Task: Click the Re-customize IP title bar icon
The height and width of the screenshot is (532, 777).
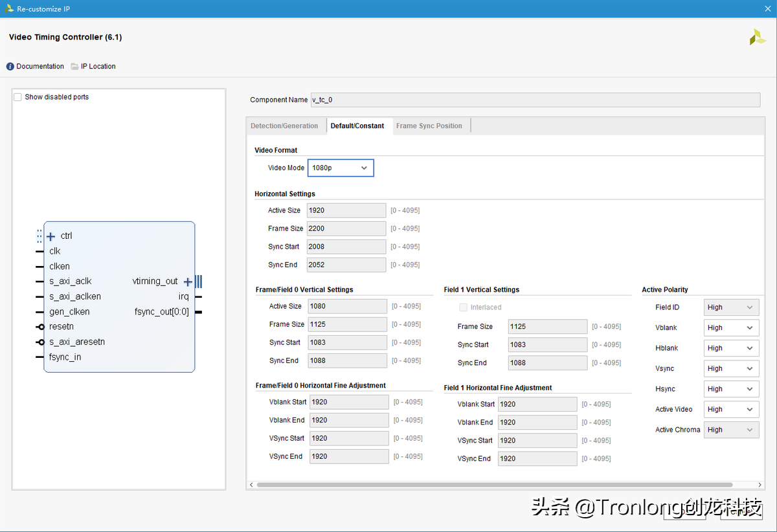Action: click(10, 8)
